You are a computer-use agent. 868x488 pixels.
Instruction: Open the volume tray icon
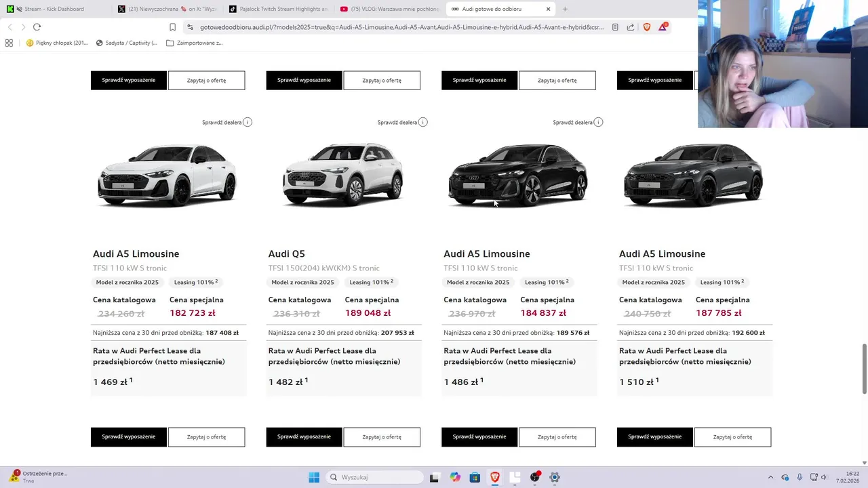point(825,477)
